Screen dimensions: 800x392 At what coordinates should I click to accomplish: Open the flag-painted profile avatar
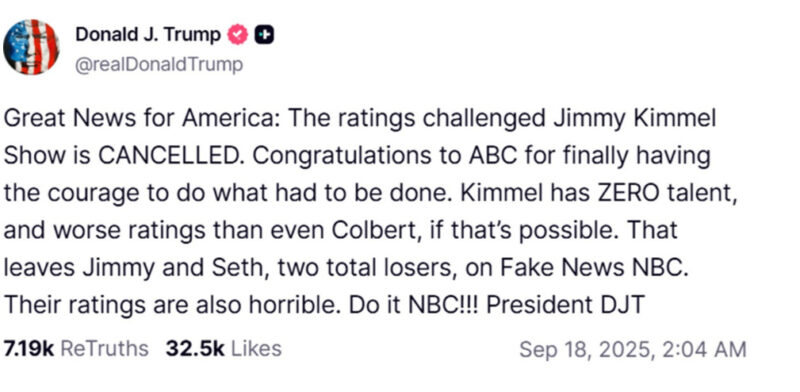(x=31, y=47)
